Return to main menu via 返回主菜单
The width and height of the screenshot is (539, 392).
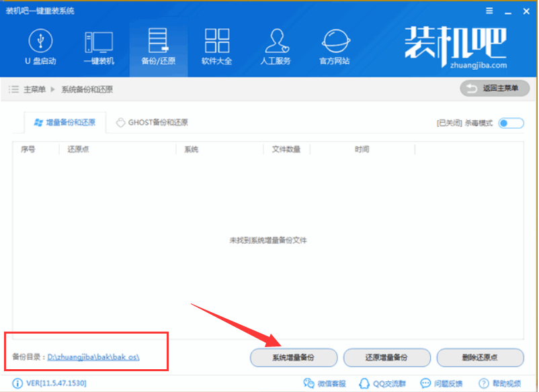point(495,88)
